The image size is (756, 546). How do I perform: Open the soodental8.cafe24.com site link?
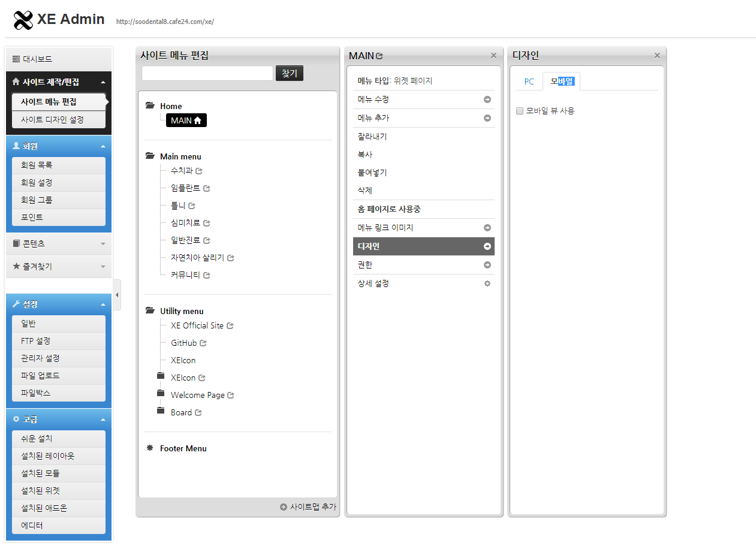[165, 22]
